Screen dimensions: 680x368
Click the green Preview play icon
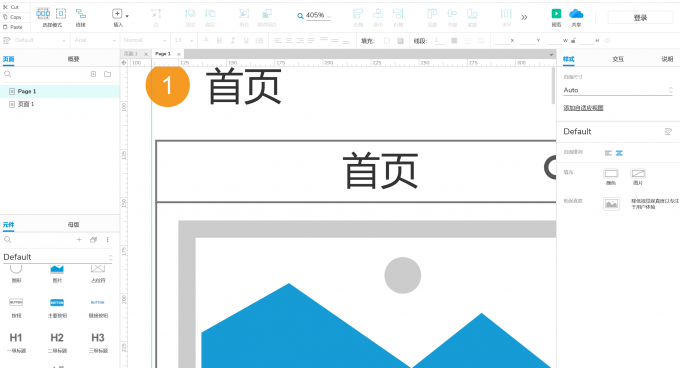[556, 14]
